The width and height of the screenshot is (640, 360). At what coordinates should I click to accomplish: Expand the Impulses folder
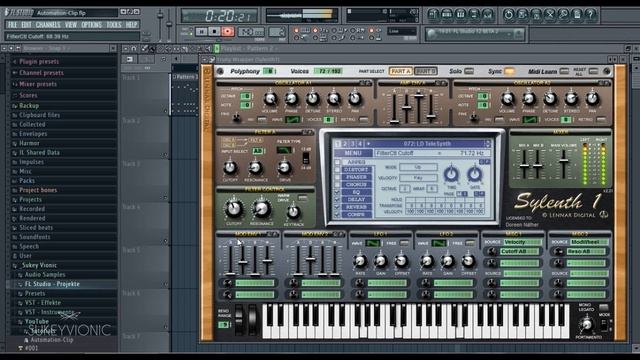[31, 162]
